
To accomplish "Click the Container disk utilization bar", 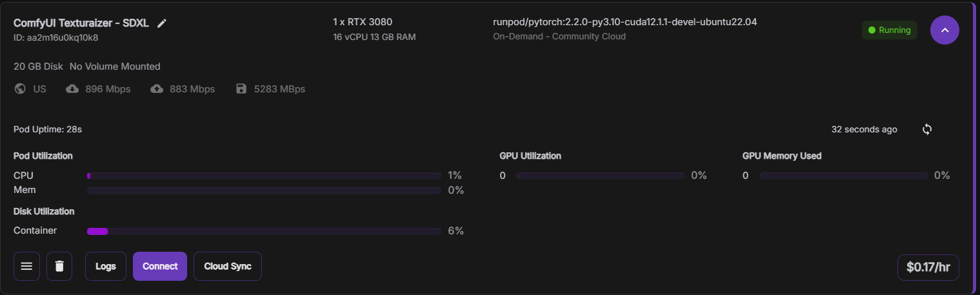I will tap(264, 231).
